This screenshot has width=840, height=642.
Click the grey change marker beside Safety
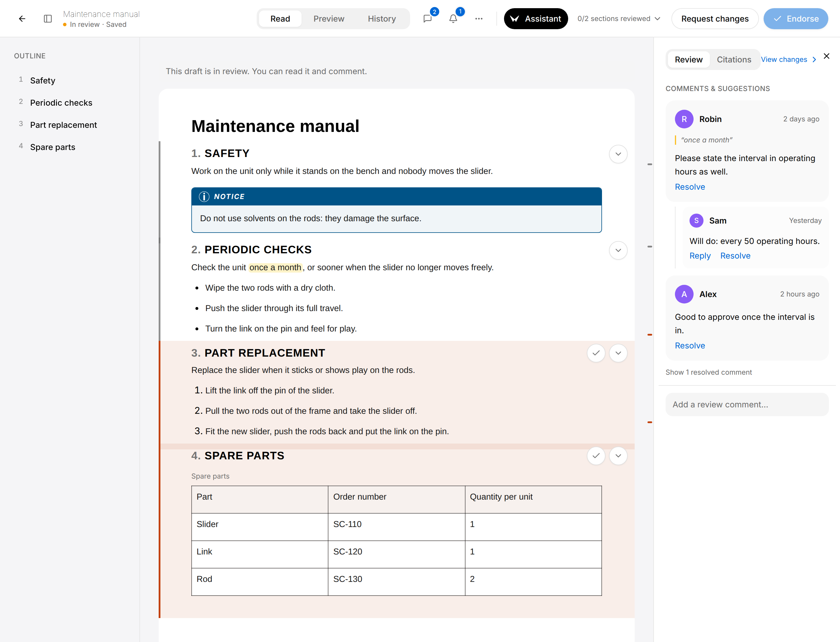click(x=649, y=164)
